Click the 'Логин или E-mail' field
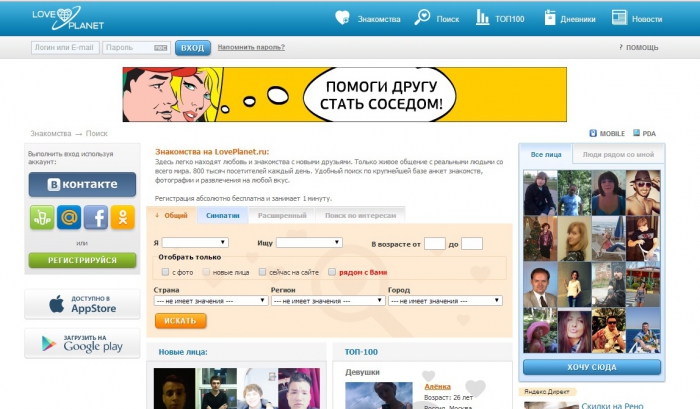The height and width of the screenshot is (409, 700). pos(65,47)
